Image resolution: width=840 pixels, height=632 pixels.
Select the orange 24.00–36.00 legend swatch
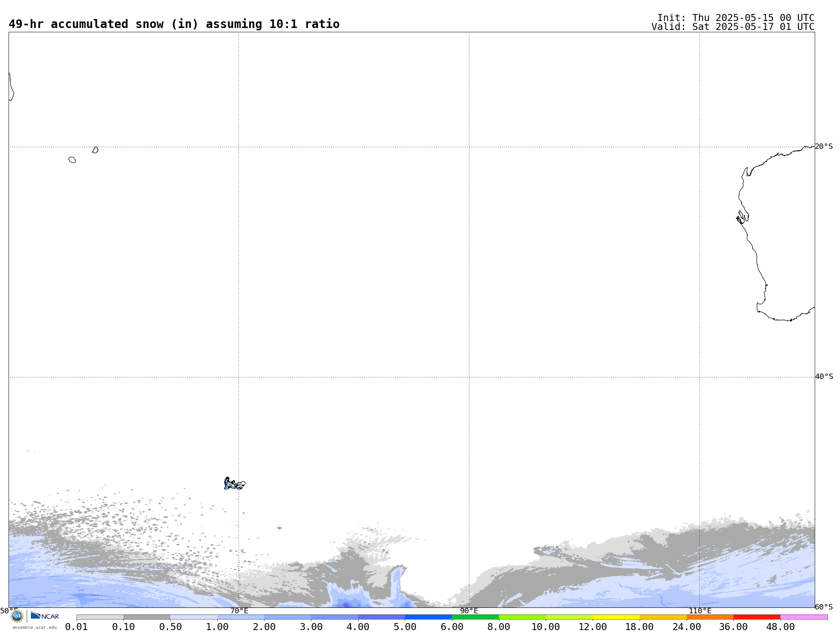710,617
